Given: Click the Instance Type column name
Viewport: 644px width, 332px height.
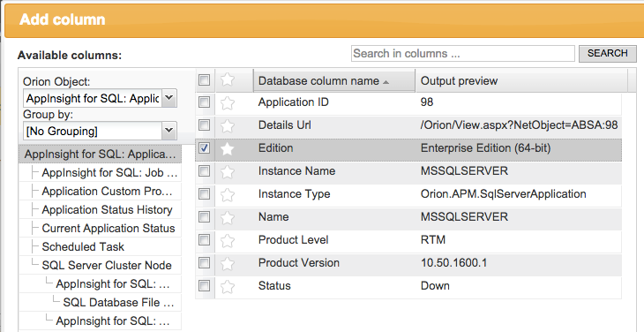Looking at the screenshot, I should 294,194.
